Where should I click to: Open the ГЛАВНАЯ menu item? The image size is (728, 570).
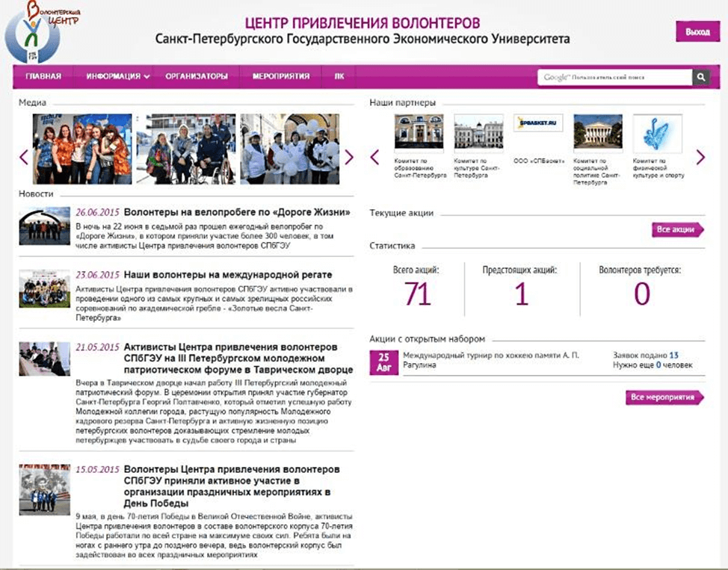(43, 76)
